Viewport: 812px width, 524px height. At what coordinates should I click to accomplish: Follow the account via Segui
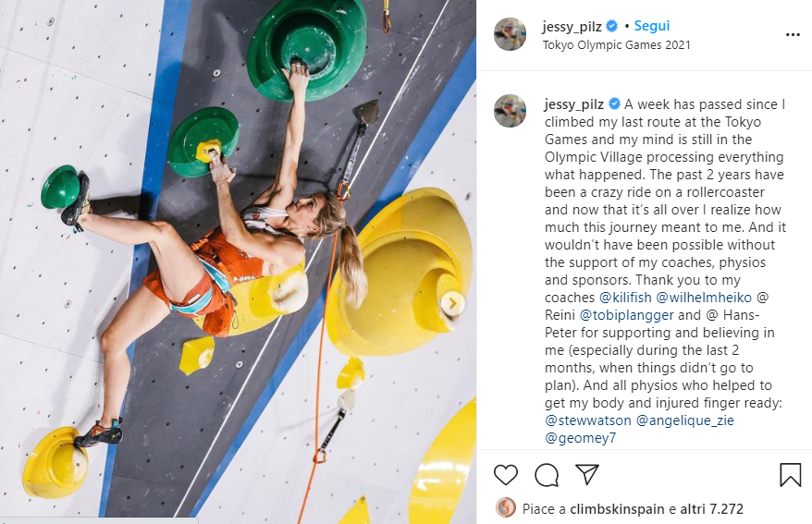point(651,26)
